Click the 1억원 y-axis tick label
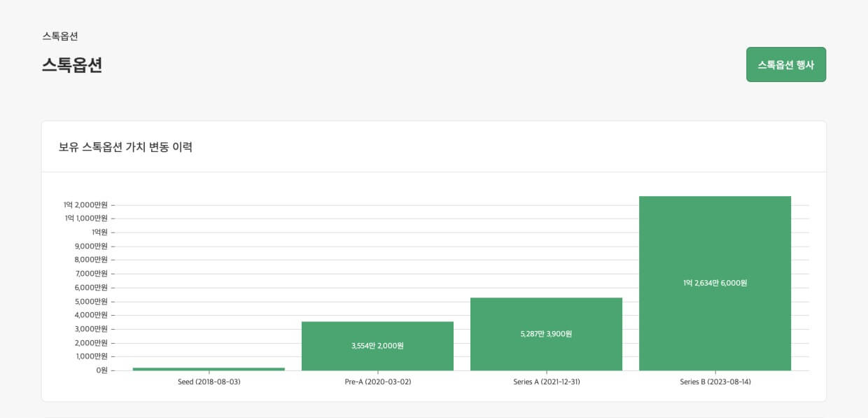The image size is (868, 418). coord(99,232)
